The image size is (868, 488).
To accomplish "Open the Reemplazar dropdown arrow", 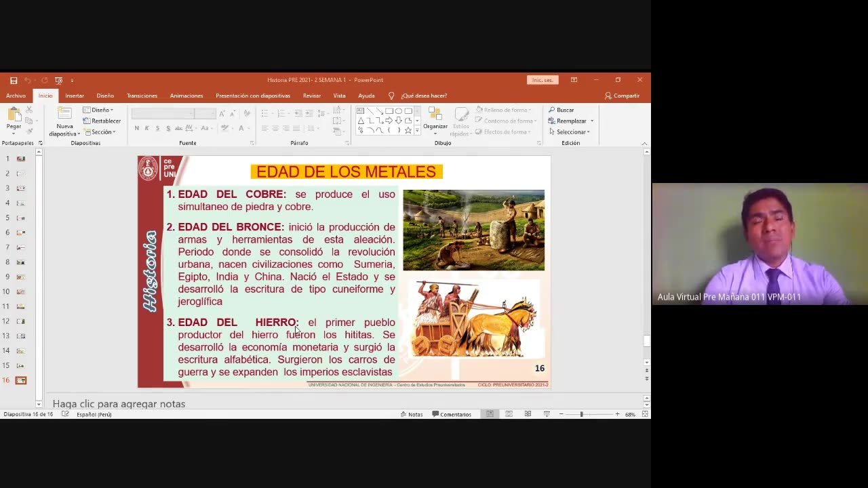I will (592, 121).
